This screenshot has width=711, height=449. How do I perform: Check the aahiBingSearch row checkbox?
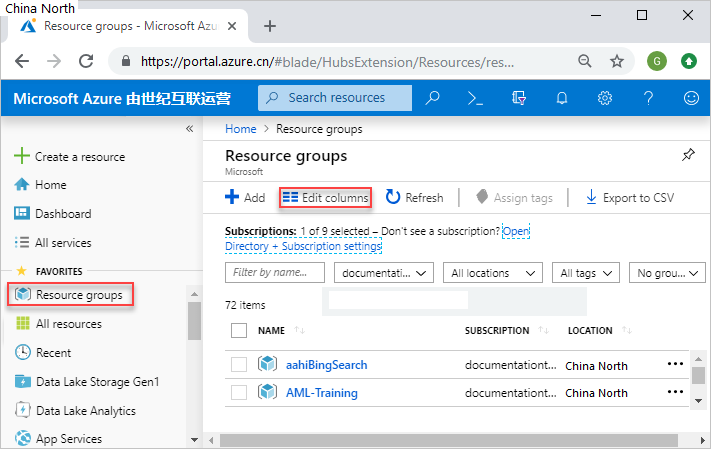tap(239, 364)
